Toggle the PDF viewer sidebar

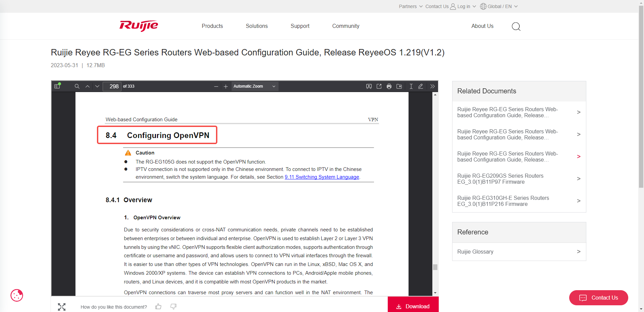[57, 86]
